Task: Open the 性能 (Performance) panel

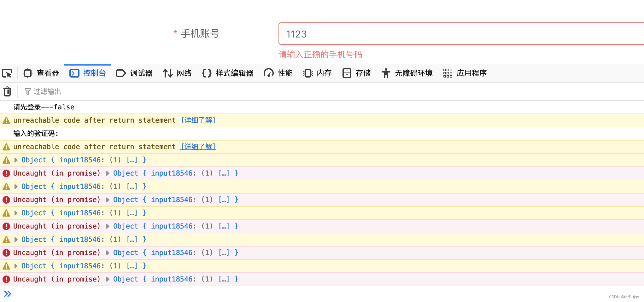Action: point(278,73)
